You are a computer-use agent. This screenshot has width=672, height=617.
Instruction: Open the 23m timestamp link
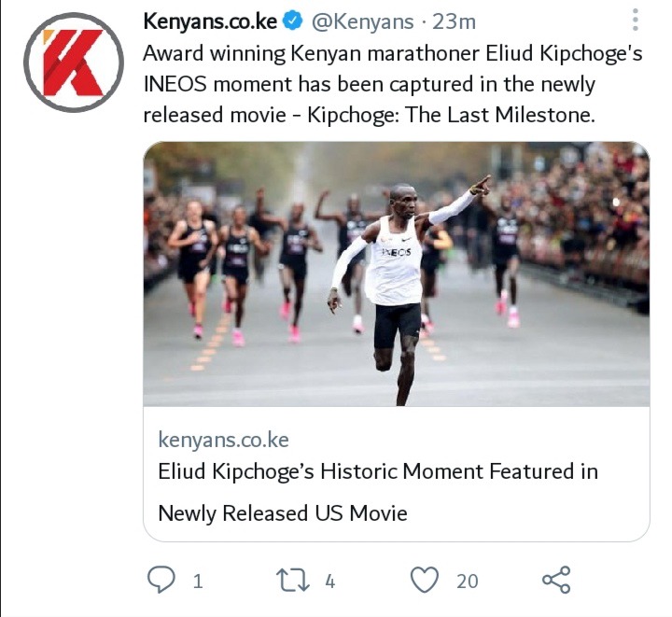(454, 21)
